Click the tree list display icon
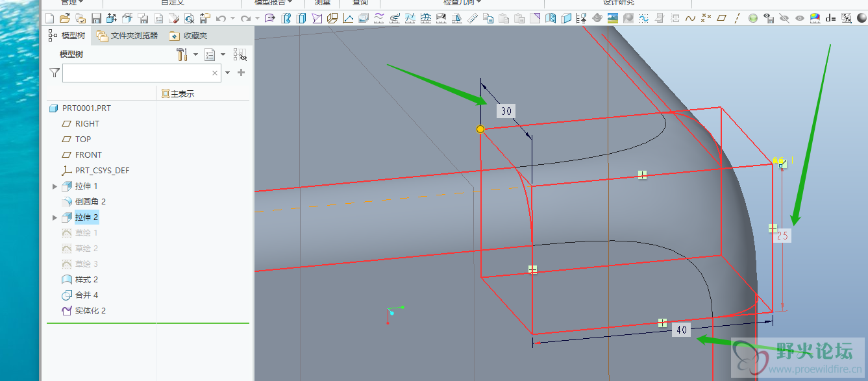 [210, 55]
